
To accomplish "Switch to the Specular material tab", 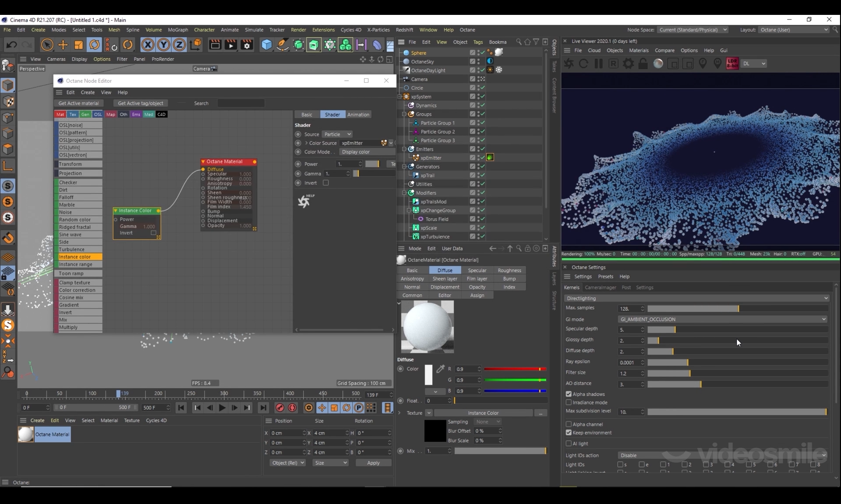I will tap(477, 270).
